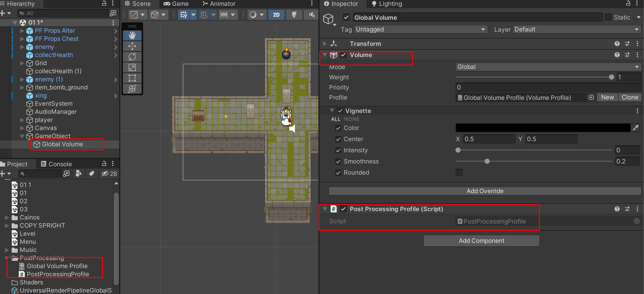Viewport: 644px width, 294px height.
Task: Select the Hand tool in the Scene toolbar
Action: pyautogui.click(x=132, y=35)
